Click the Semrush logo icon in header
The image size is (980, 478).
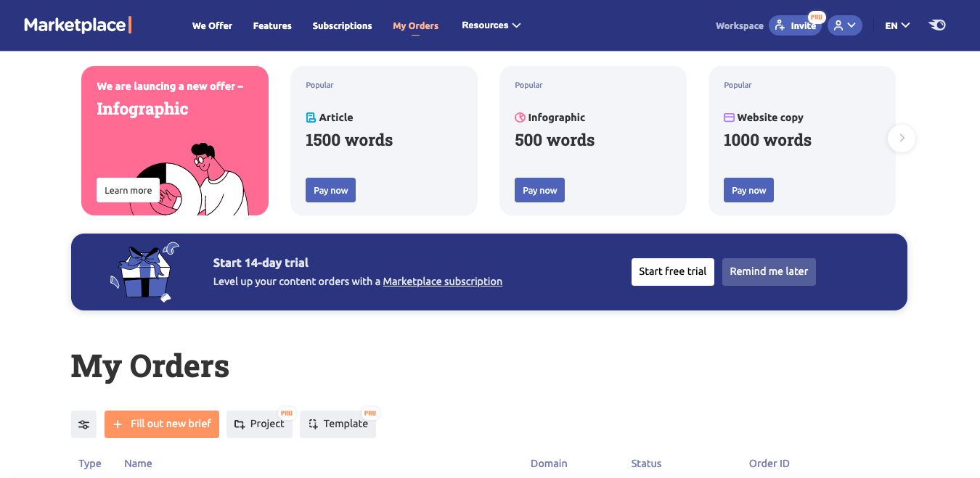pyautogui.click(x=937, y=25)
